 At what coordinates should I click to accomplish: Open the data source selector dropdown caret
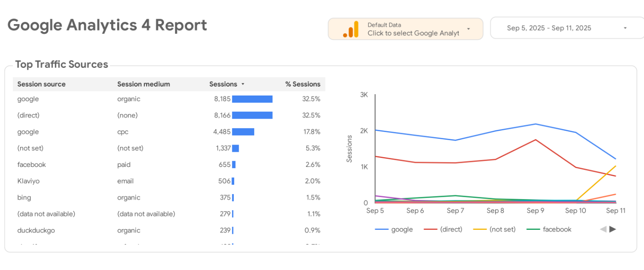468,28
